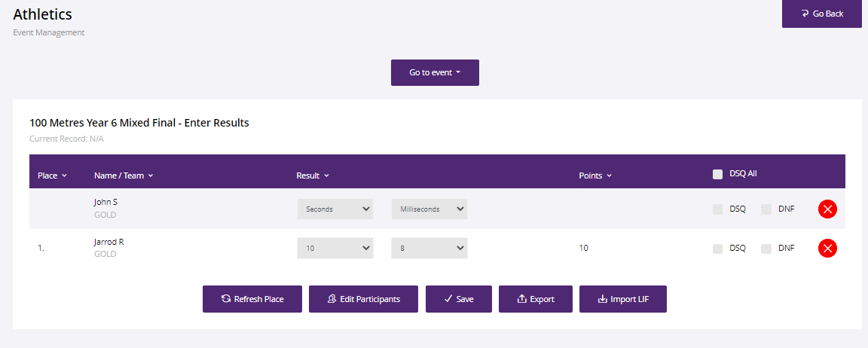Open the Milliseconds dropdown for John S
The image size is (868, 348).
coord(429,209)
